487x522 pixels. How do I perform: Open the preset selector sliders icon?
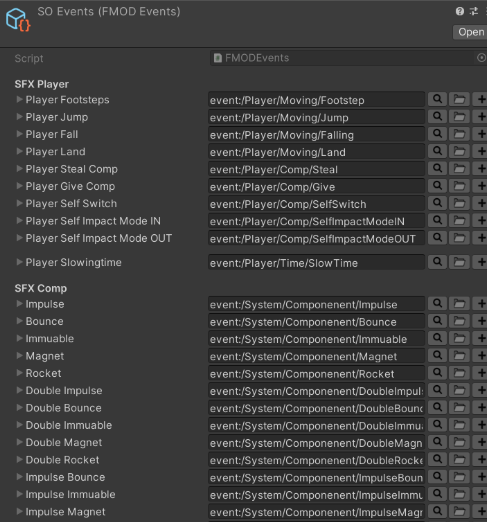[474, 11]
